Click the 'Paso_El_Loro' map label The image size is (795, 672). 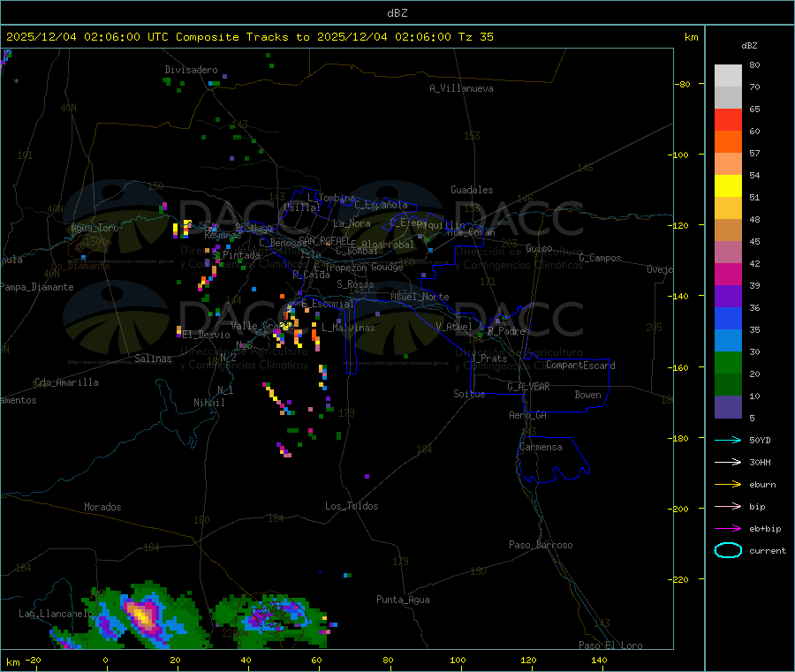(610, 646)
